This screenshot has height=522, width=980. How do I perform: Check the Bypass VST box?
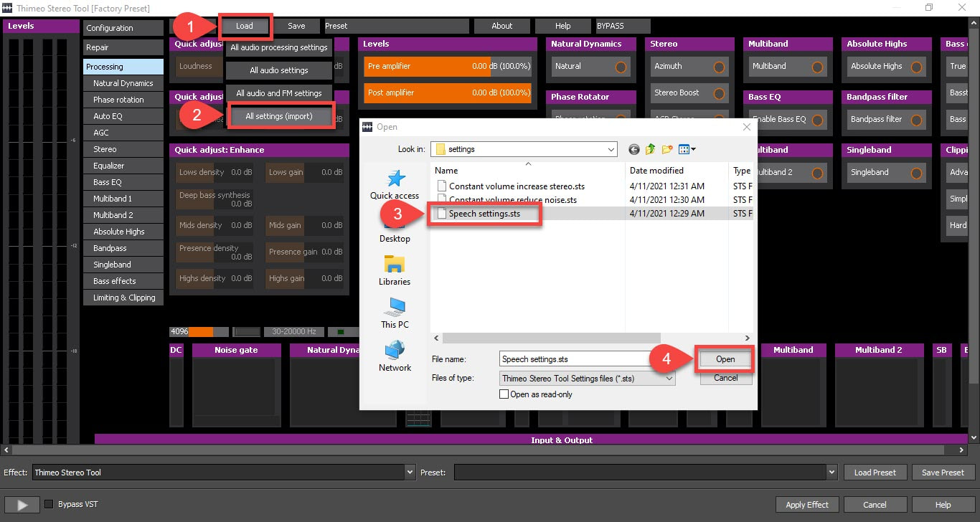click(x=49, y=504)
